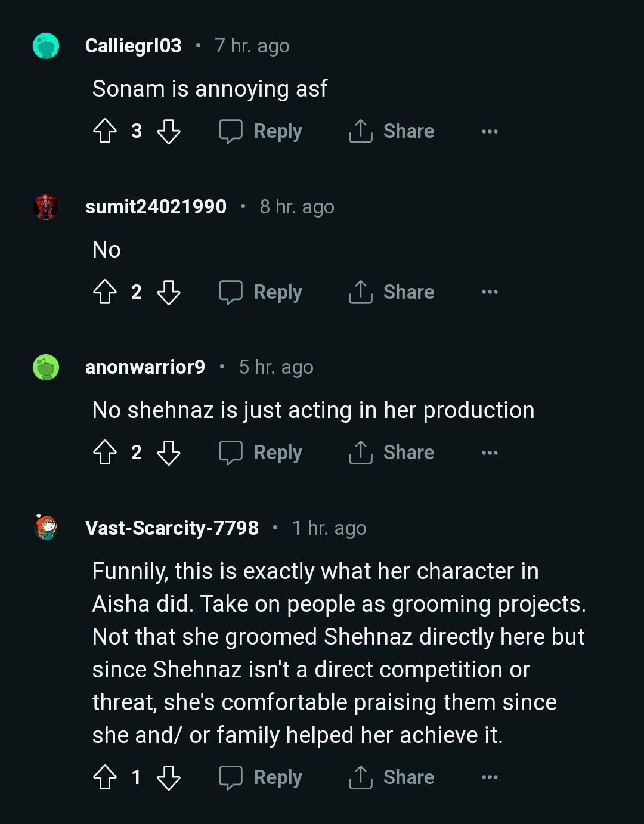The image size is (644, 824).
Task: Open Vast-Scarcity-7798's profile via username
Action: 172,528
